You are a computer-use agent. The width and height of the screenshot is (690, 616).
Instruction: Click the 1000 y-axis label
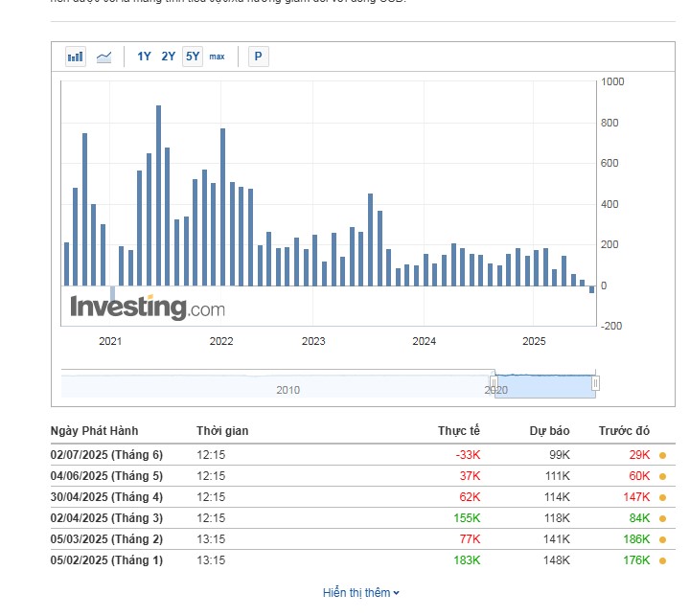pos(612,81)
